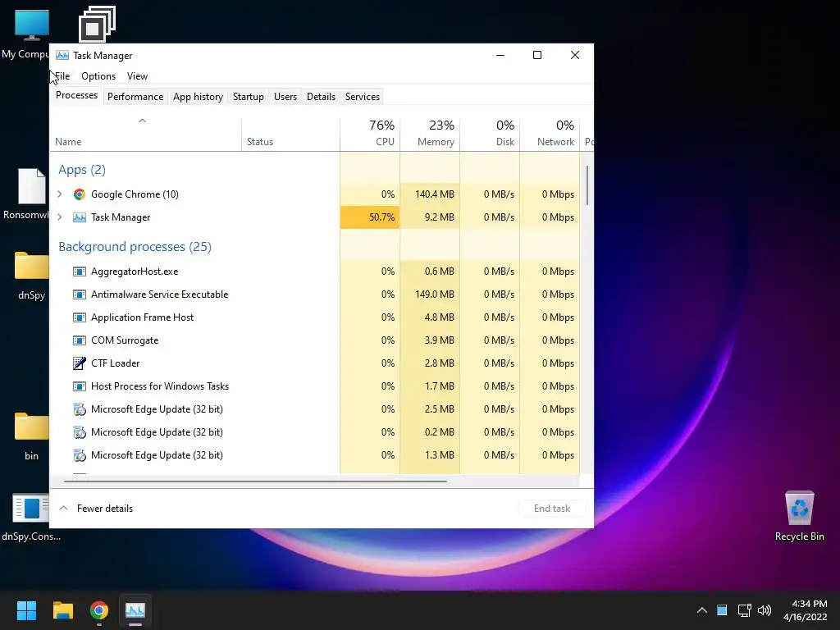Click Background processes (25) group header
The width and height of the screenshot is (840, 630).
tap(135, 246)
